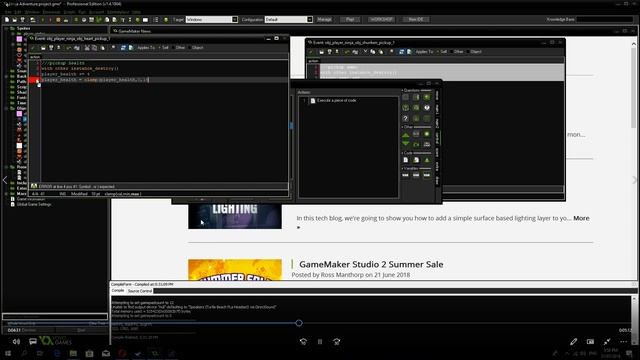
Task: Select the Test Expression question-mark icon
Action: click(x=405, y=118)
